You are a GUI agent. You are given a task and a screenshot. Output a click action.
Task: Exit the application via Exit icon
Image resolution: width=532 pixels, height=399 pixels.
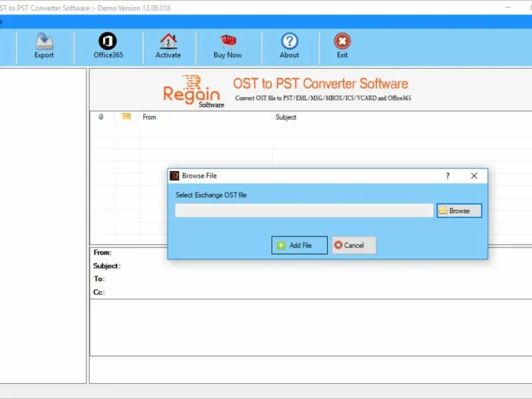(x=342, y=46)
